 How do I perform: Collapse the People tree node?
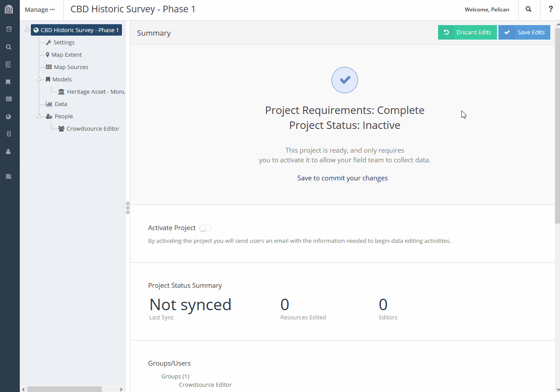coord(39,117)
